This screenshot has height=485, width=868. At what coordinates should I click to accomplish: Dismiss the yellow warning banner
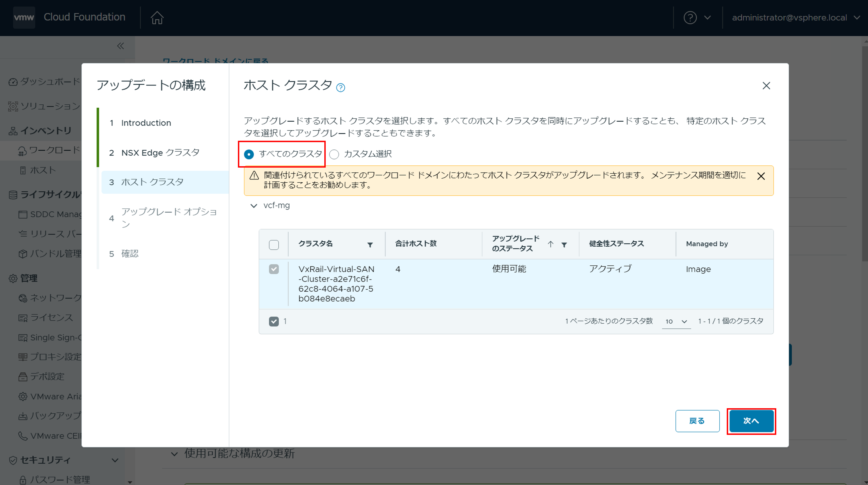[761, 176]
